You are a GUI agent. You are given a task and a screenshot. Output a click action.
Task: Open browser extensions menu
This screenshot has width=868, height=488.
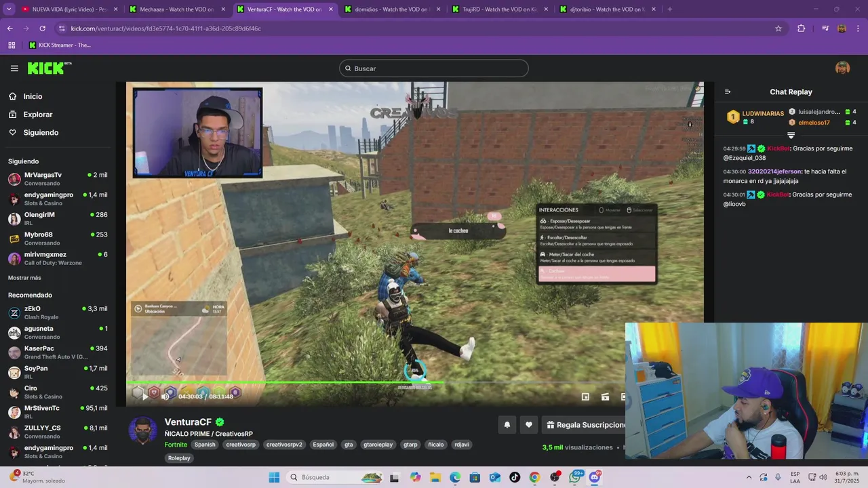pos(802,28)
